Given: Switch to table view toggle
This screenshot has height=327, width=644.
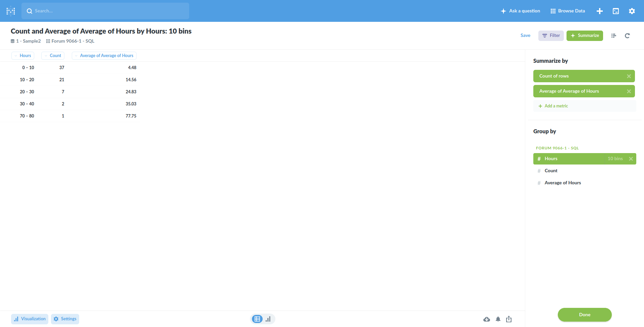Looking at the screenshot, I should click(257, 319).
